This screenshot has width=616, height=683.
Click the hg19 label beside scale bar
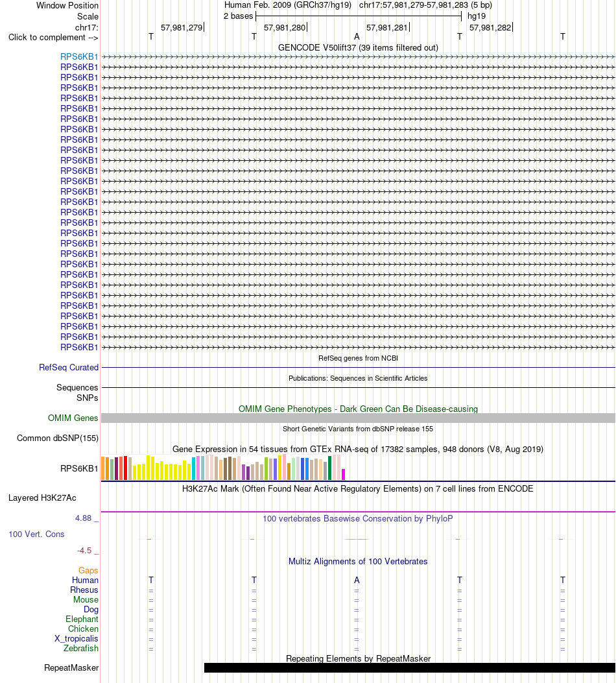(x=476, y=16)
